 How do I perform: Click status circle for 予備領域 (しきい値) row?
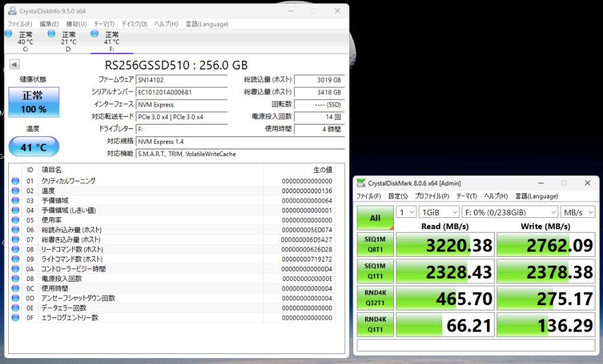click(15, 210)
